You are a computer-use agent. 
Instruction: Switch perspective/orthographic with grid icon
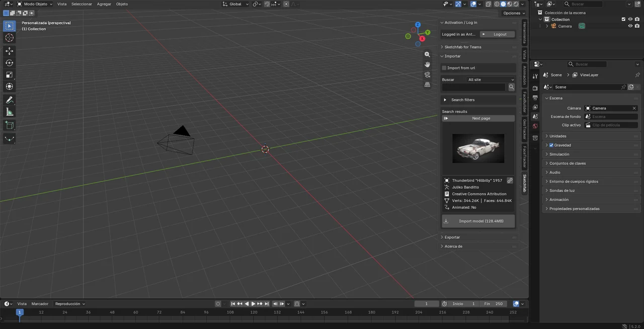click(427, 85)
